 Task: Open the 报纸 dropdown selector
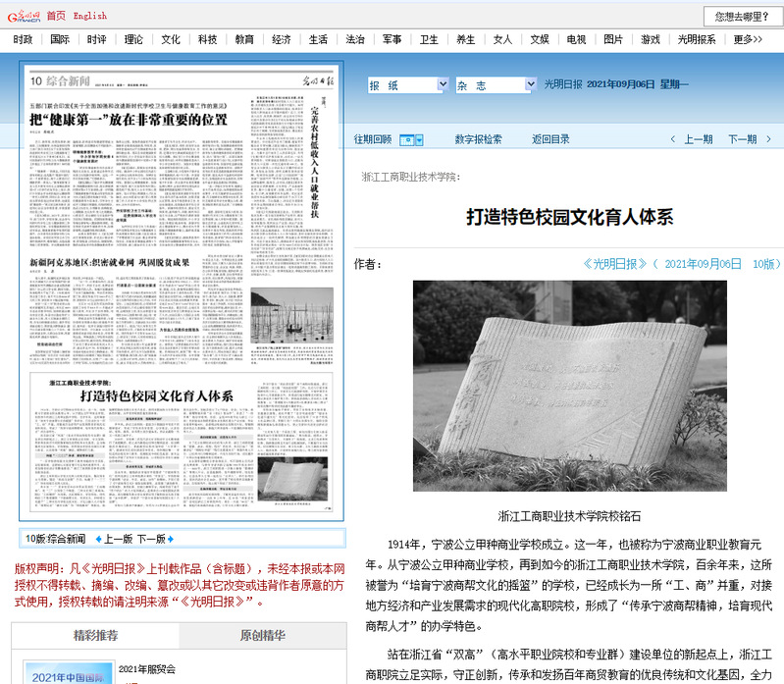click(x=407, y=85)
